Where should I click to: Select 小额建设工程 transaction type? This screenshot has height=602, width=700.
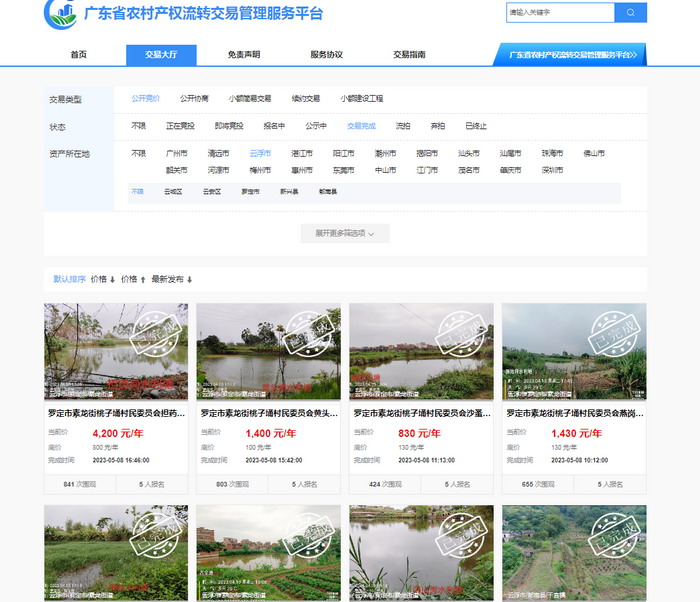(x=361, y=99)
